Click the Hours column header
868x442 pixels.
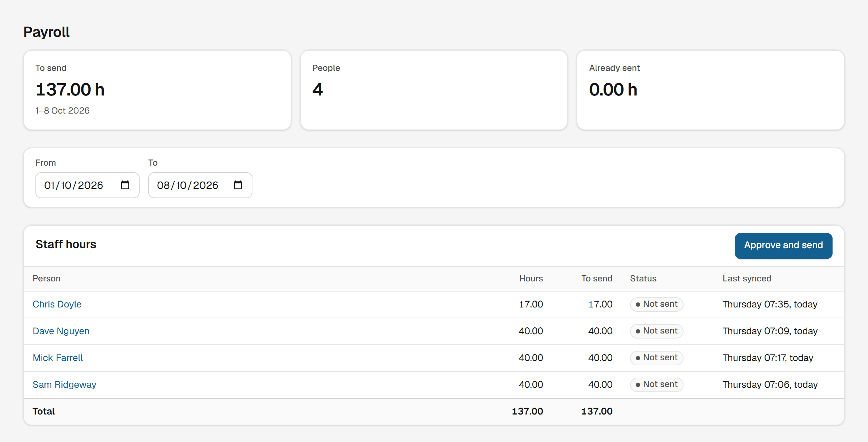(531, 279)
